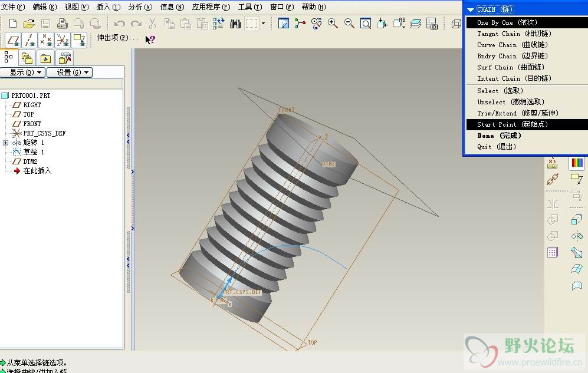Toggle datum axis display

coord(29,39)
